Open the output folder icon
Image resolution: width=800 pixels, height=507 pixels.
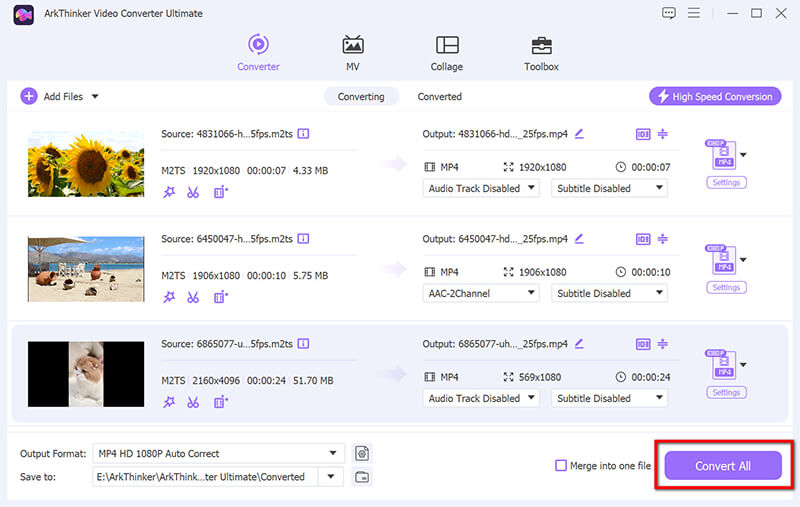pyautogui.click(x=362, y=477)
